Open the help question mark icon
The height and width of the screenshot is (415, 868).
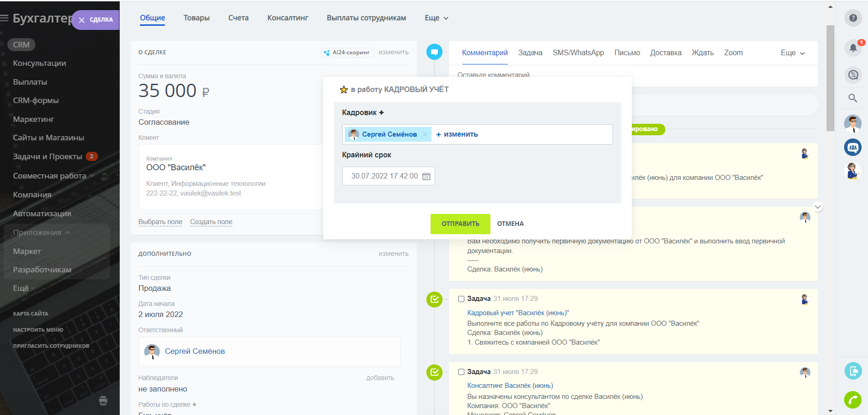pyautogui.click(x=853, y=18)
